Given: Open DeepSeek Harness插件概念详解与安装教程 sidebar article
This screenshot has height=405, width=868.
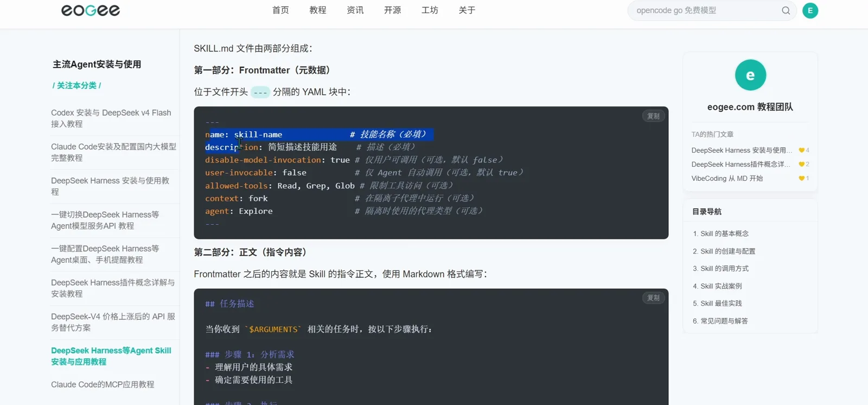Looking at the screenshot, I should pyautogui.click(x=114, y=288).
